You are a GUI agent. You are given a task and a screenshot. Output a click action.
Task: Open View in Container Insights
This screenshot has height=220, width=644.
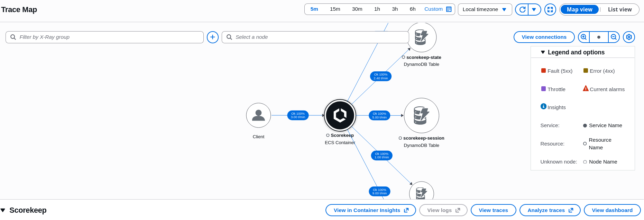click(371, 210)
